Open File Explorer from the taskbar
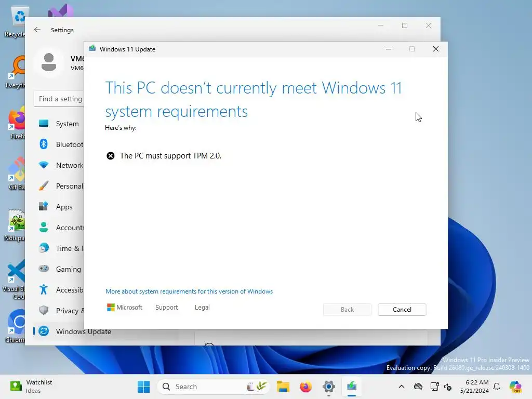The image size is (532, 399). coord(283,387)
